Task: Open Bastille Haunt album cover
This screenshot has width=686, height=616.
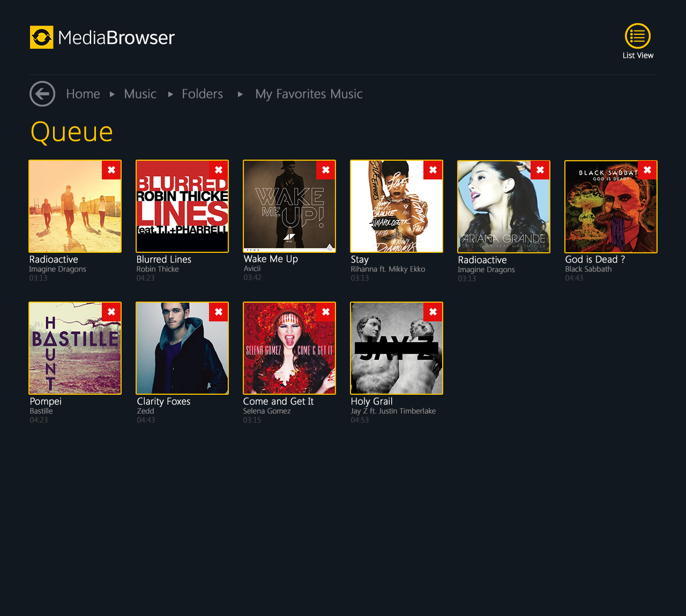Action: 75,348
